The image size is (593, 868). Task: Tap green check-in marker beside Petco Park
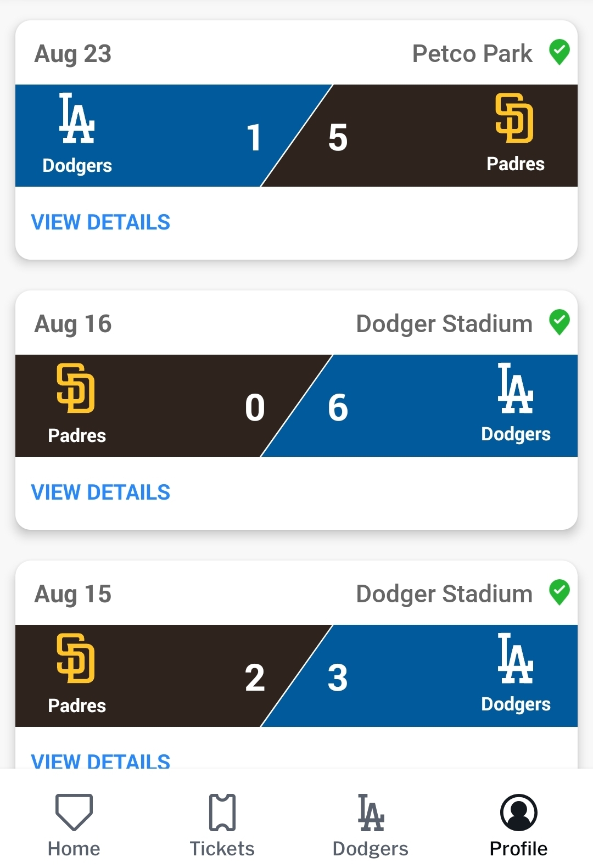point(560,52)
